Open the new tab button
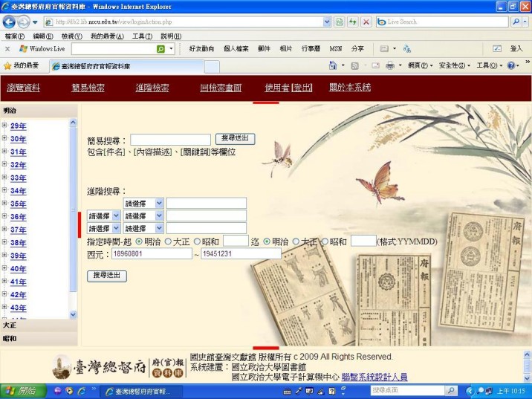This screenshot has height=399, width=532. point(212,67)
